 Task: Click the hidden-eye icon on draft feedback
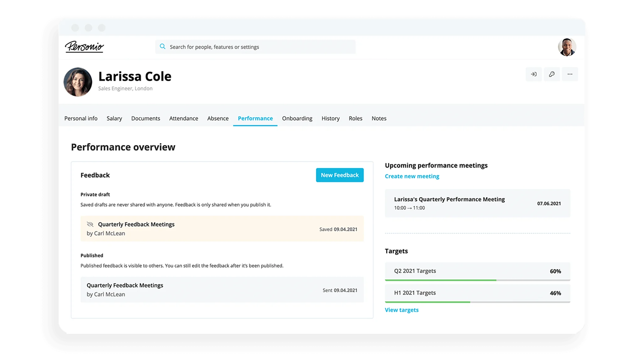(90, 224)
